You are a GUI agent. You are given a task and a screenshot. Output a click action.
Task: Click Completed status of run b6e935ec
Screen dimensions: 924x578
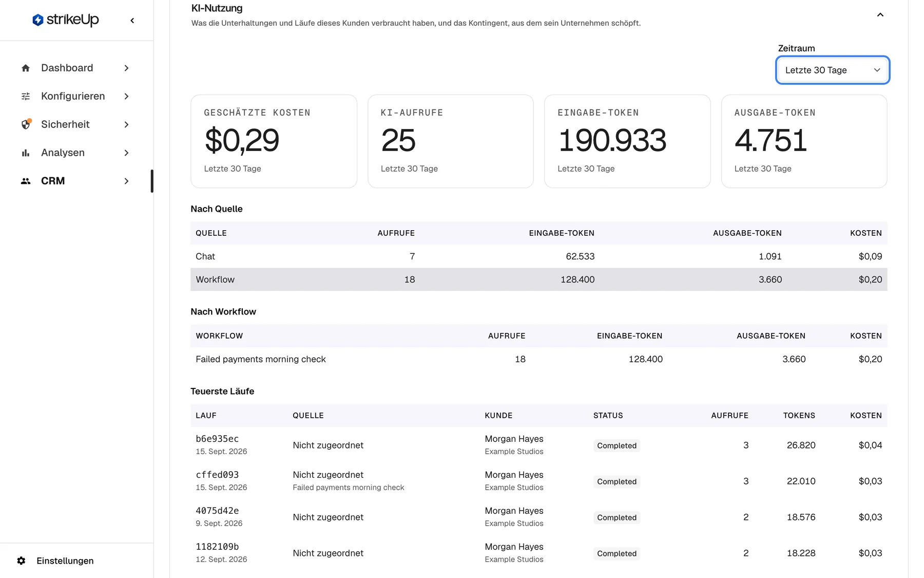617,445
